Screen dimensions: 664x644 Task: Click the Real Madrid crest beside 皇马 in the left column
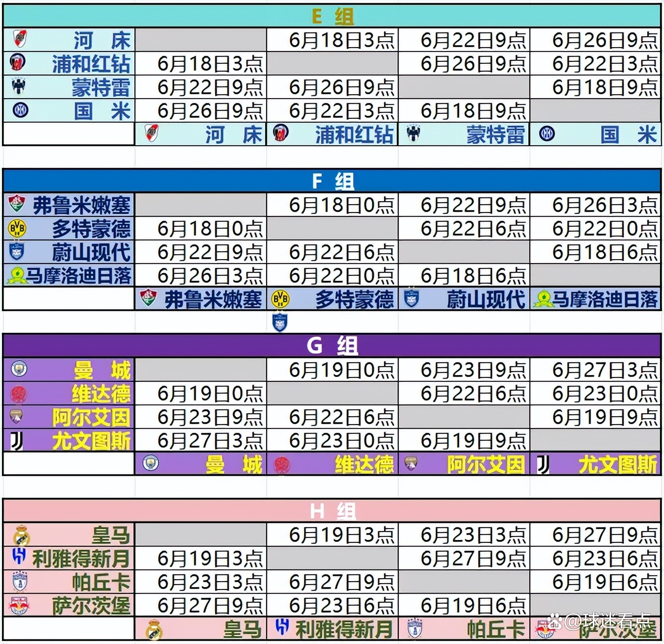[21, 535]
